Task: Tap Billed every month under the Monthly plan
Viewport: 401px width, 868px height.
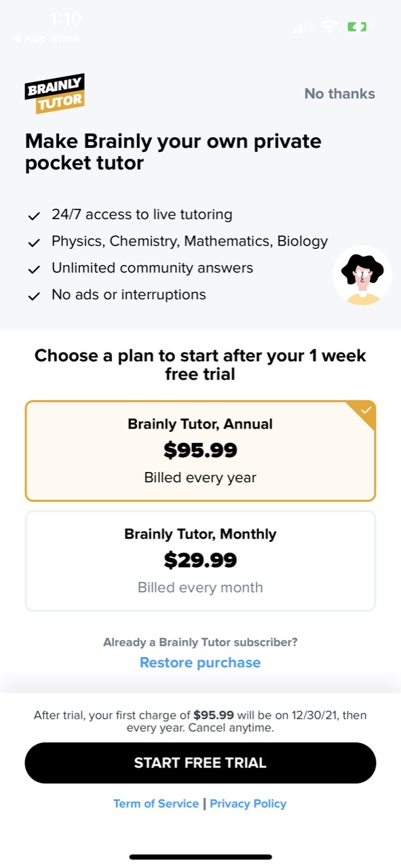Action: point(200,587)
